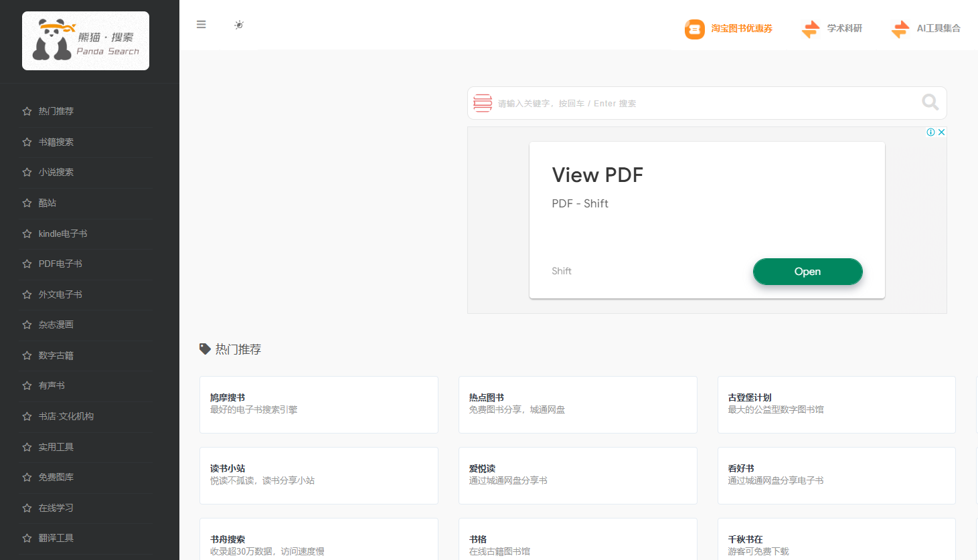
Task: Open the 鸠摩搜书 card
Action: pos(319,404)
